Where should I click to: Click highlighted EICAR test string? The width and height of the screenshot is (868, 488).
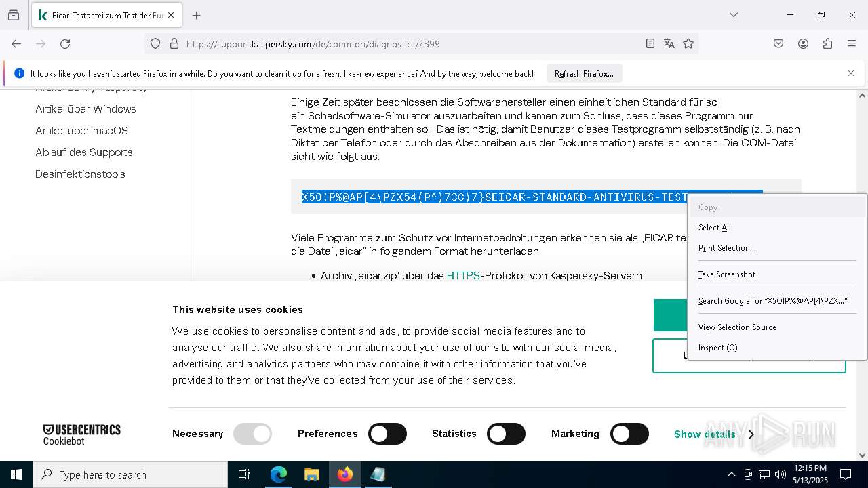pyautogui.click(x=495, y=197)
